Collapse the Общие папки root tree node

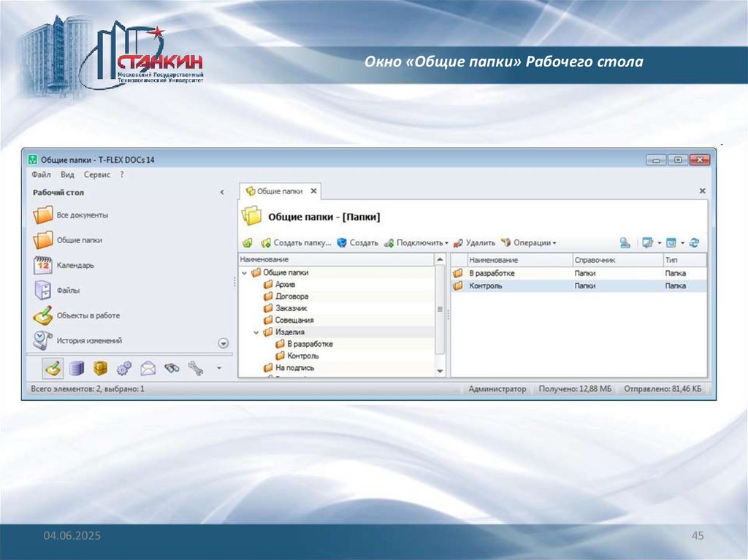pos(244,272)
